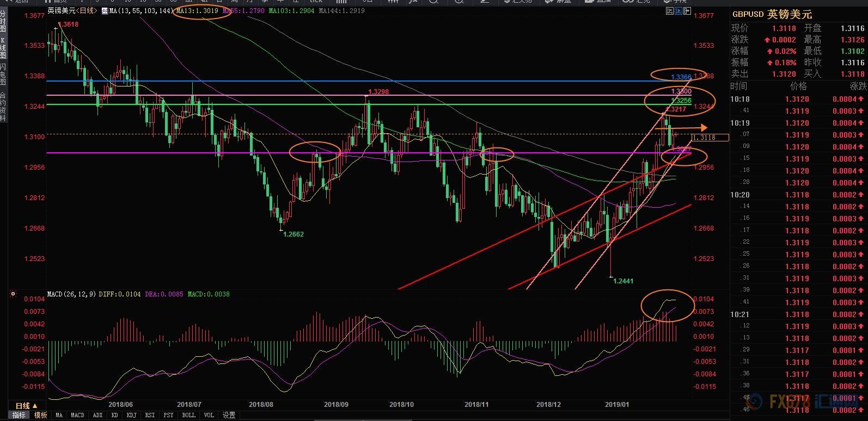Select the MACD:0.0038 readout

(x=209, y=294)
